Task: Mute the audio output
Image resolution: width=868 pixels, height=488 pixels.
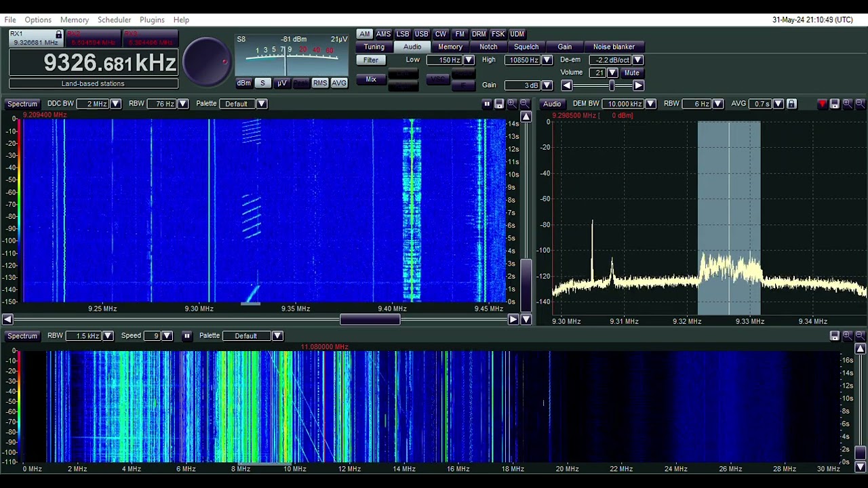Action: [631, 73]
